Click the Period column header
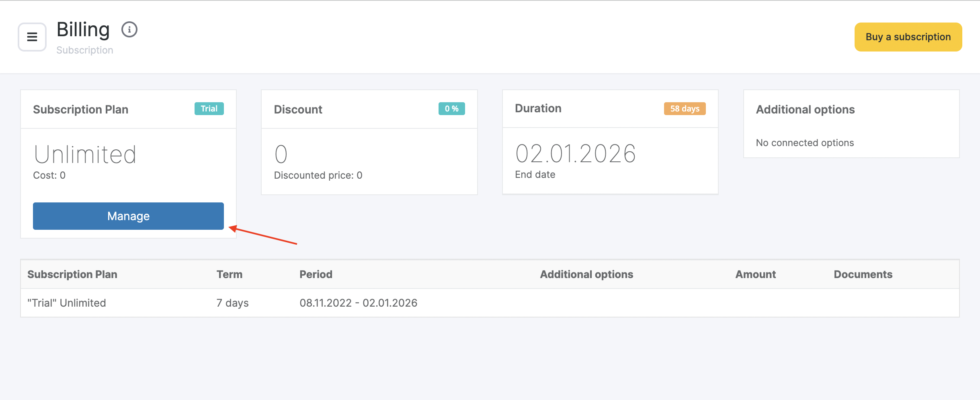This screenshot has width=980, height=400. (316, 274)
